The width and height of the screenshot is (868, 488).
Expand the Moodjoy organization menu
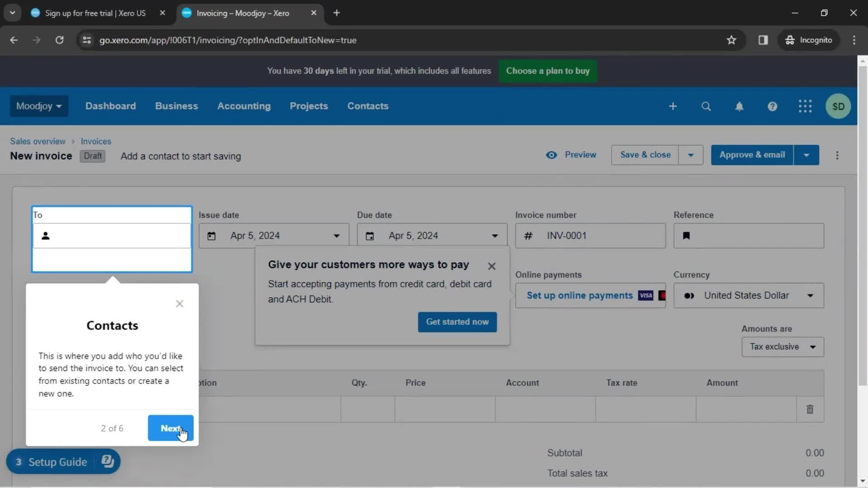coord(39,106)
